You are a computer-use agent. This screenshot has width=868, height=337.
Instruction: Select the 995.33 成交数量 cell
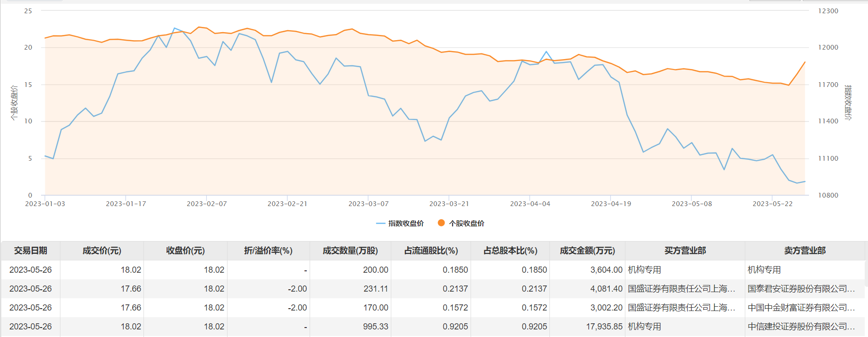click(x=375, y=327)
